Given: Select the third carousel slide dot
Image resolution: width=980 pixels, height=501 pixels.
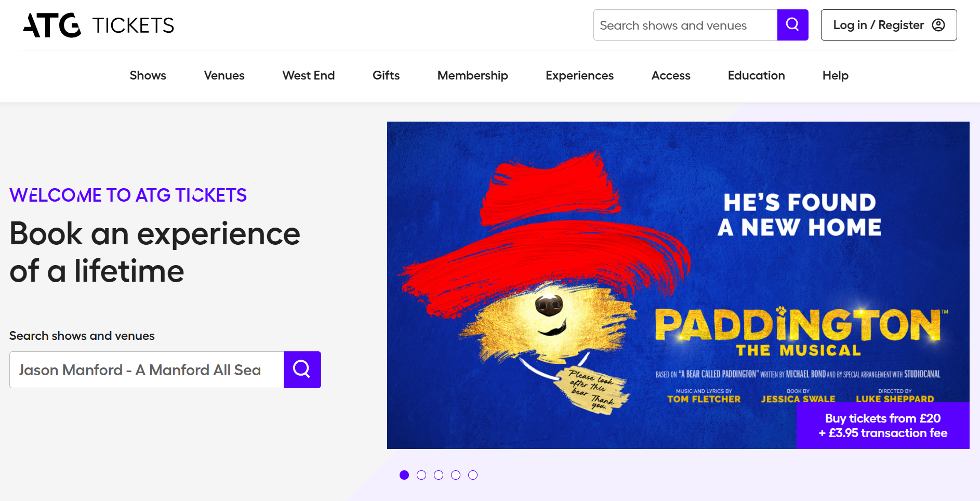Looking at the screenshot, I should coord(439,475).
